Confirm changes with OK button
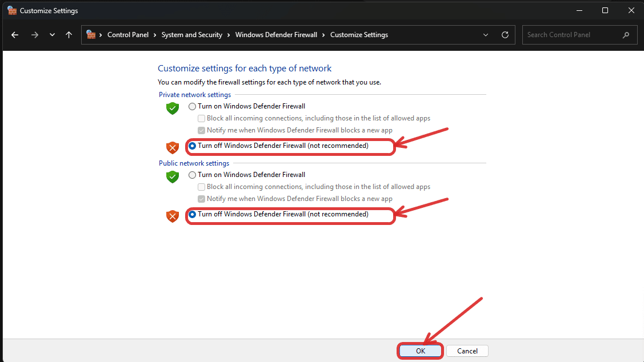Viewport: 644px width, 362px height. pos(420,351)
